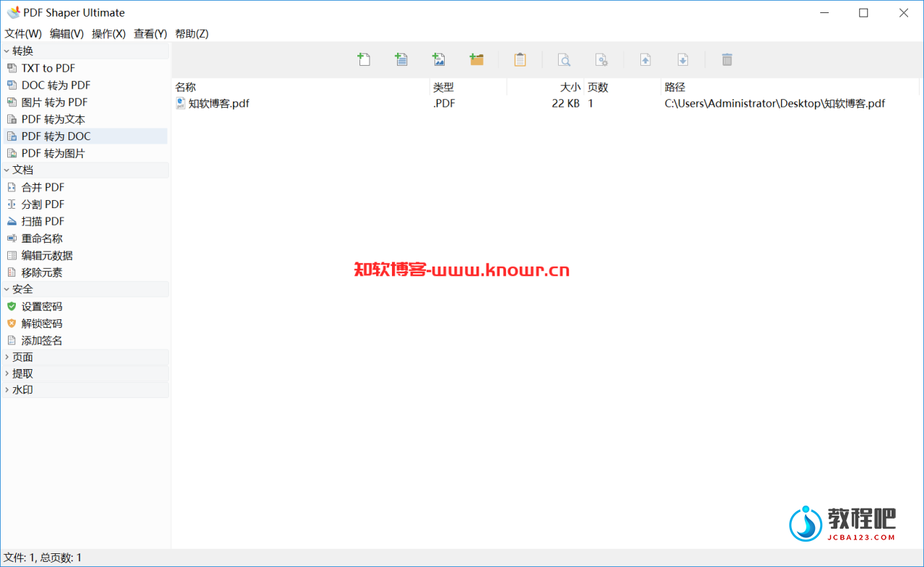Sort by the 路径 column header
Viewport: 924px width, 567px height.
click(x=790, y=87)
